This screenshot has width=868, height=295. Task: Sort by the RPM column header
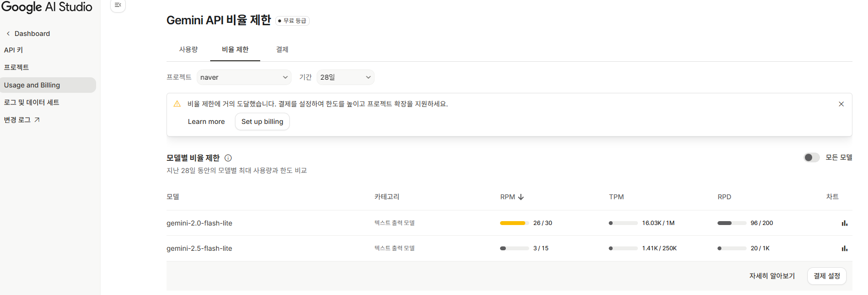(x=508, y=197)
